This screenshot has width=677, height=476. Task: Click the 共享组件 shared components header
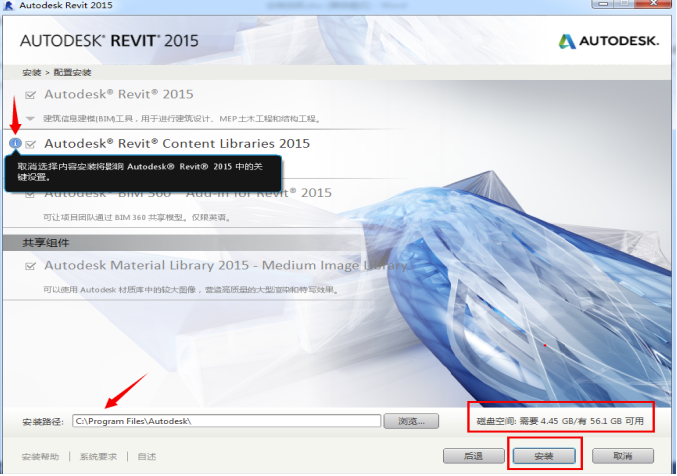(x=46, y=243)
